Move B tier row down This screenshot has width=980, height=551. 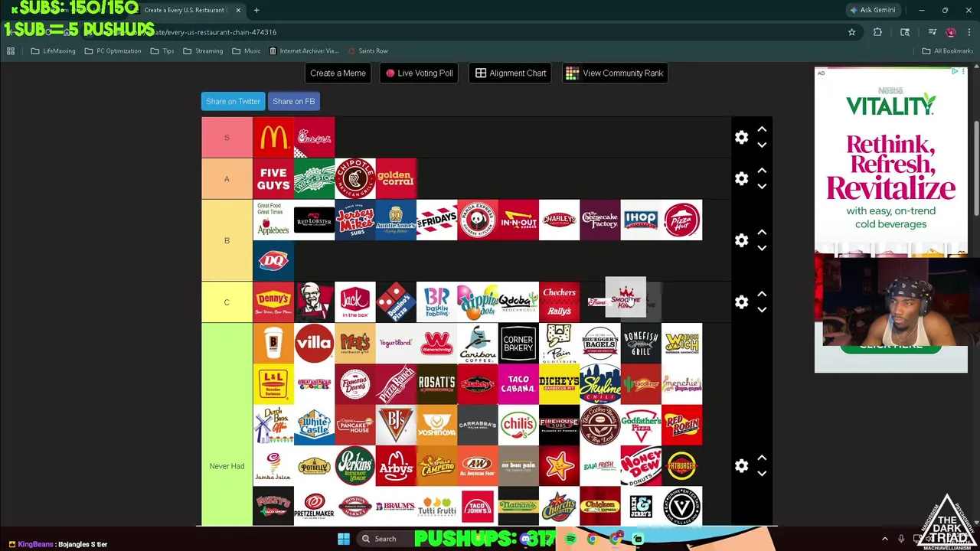[762, 248]
